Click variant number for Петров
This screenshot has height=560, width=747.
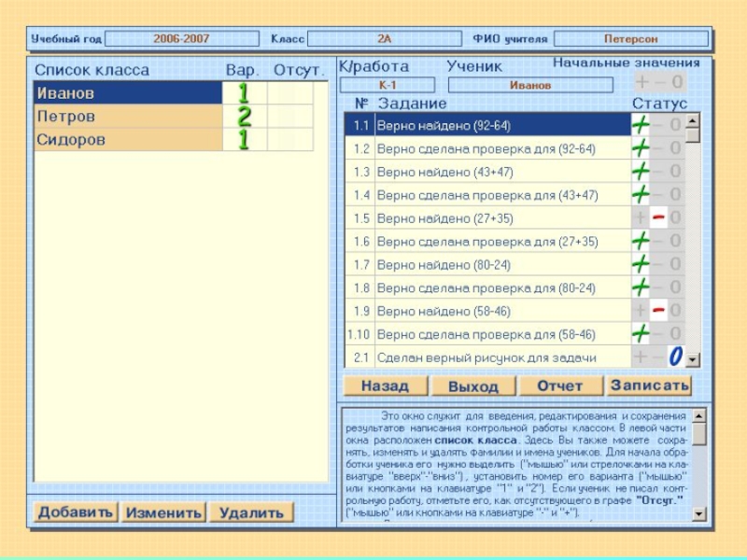pyautogui.click(x=244, y=117)
